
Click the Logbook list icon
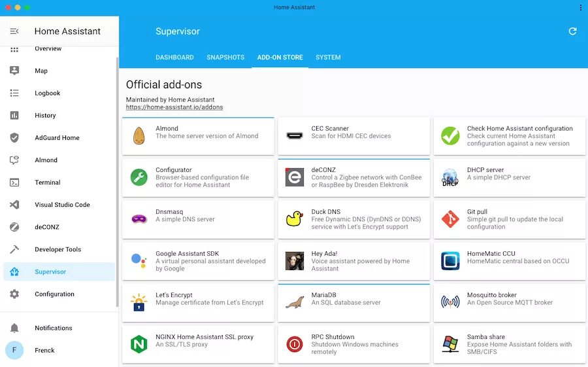click(14, 93)
